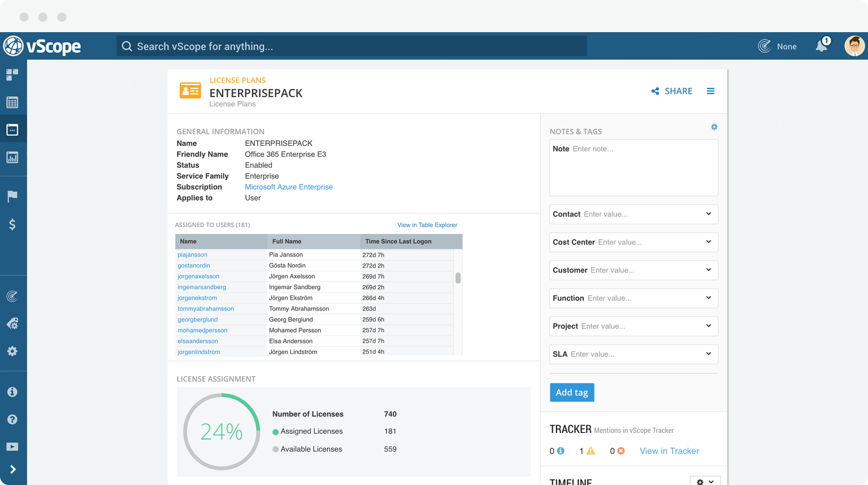Open user gostanordin
868x485 pixels.
[194, 265]
